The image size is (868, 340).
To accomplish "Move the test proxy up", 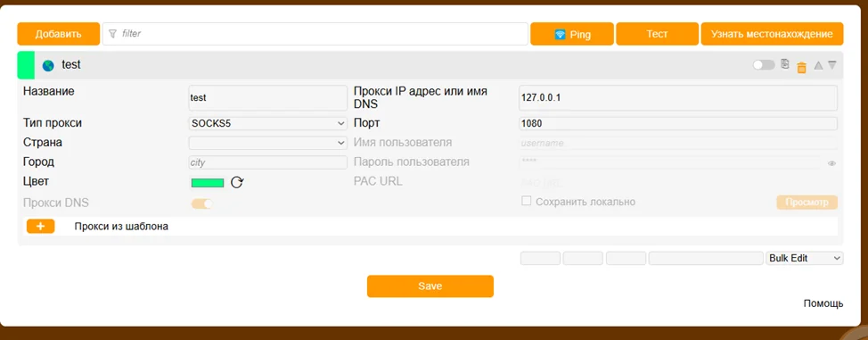I will (818, 65).
